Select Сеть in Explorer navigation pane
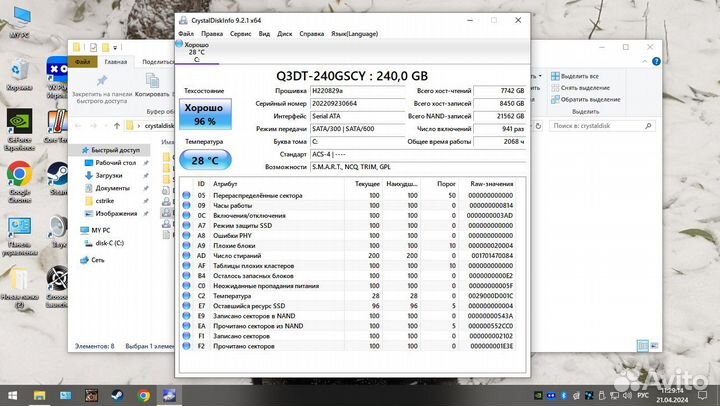Image resolution: width=720 pixels, height=406 pixels. pyautogui.click(x=92, y=260)
